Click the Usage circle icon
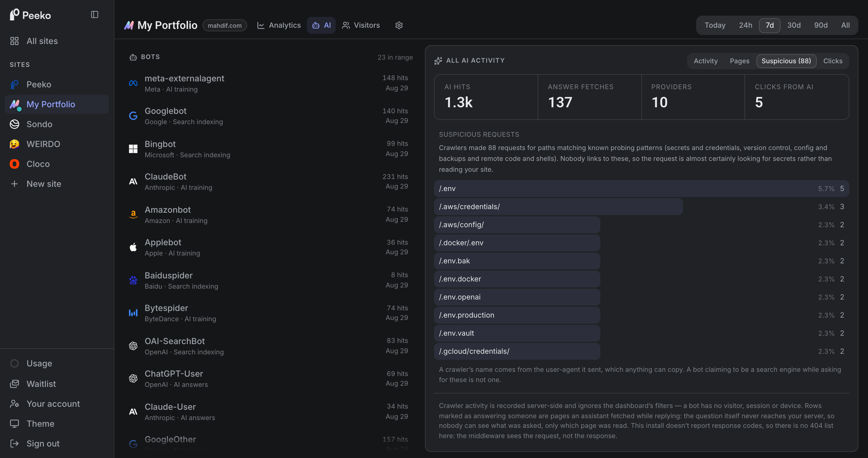 coord(14,363)
